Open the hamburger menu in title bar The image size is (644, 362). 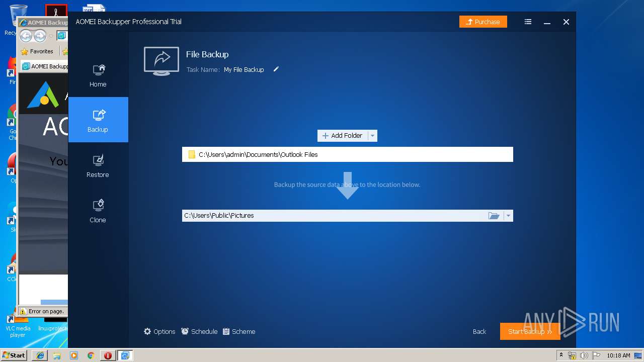click(528, 22)
